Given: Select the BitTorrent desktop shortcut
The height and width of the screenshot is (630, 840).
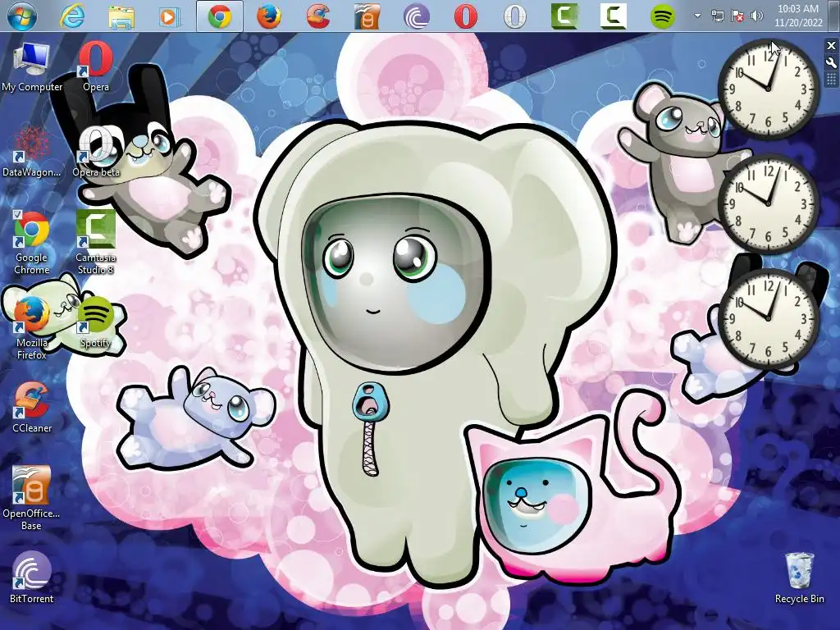Looking at the screenshot, I should pos(32,578).
